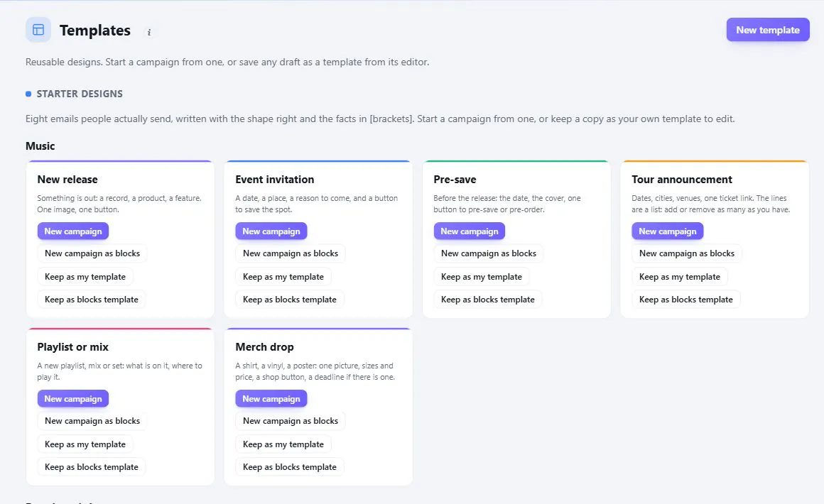
Task: Open the info icon beside Templates
Action: point(149,33)
